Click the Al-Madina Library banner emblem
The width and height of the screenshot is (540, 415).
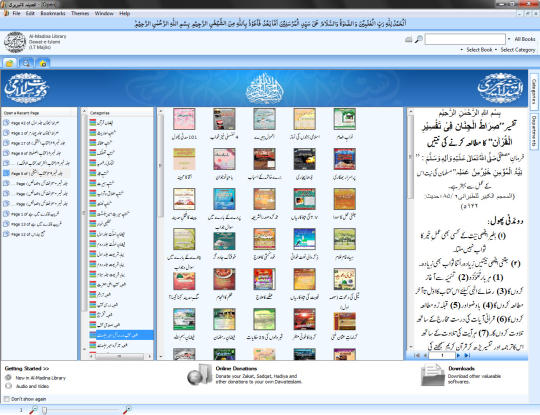pos(500,88)
